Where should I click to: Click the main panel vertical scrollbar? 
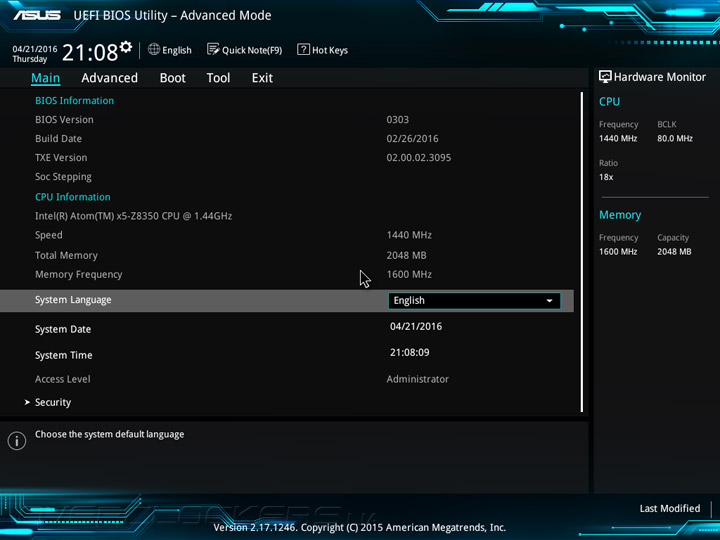582,252
